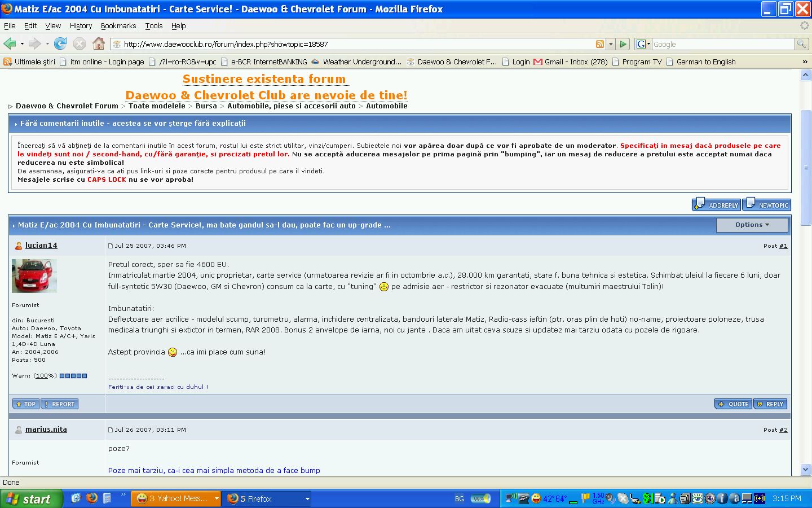The width and height of the screenshot is (812, 508).
Task: Click the BG language indicator on taskbar
Action: [x=460, y=499]
